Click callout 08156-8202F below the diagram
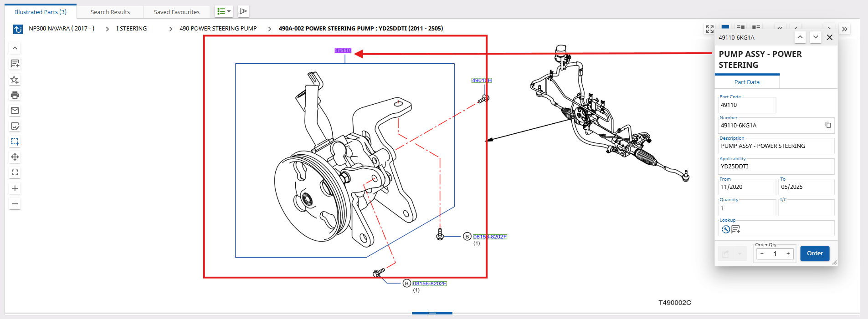The width and height of the screenshot is (868, 319). (x=429, y=284)
